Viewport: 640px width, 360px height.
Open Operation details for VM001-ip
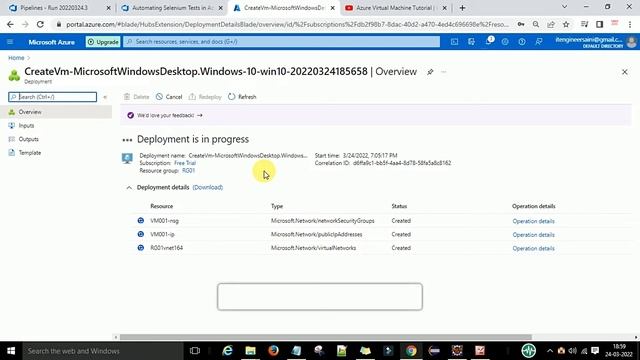(x=533, y=235)
